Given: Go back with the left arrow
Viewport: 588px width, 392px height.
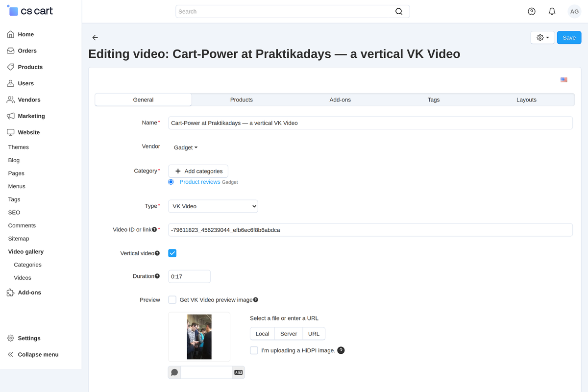Looking at the screenshot, I should 95,38.
